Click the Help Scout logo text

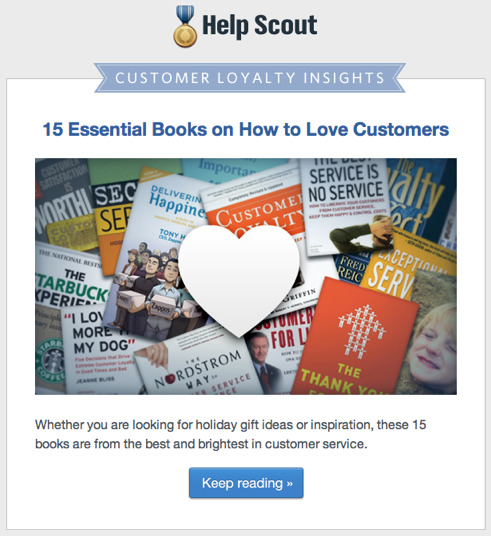pos(260,26)
